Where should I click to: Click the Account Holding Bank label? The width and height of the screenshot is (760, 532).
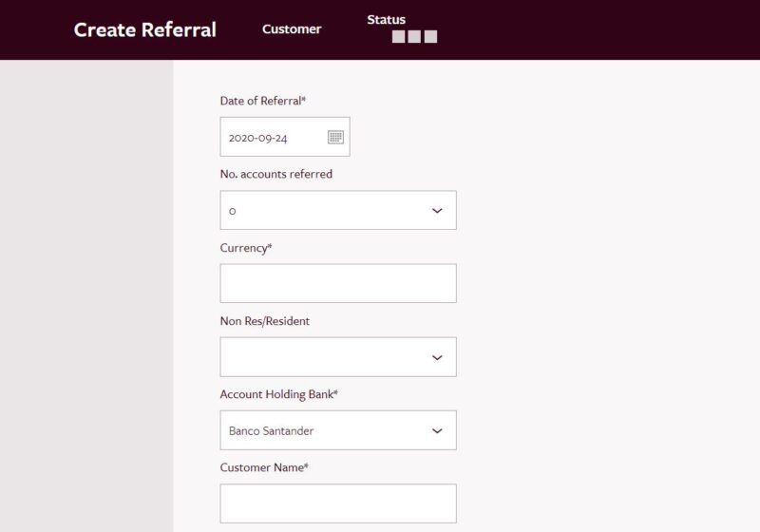[x=278, y=394]
